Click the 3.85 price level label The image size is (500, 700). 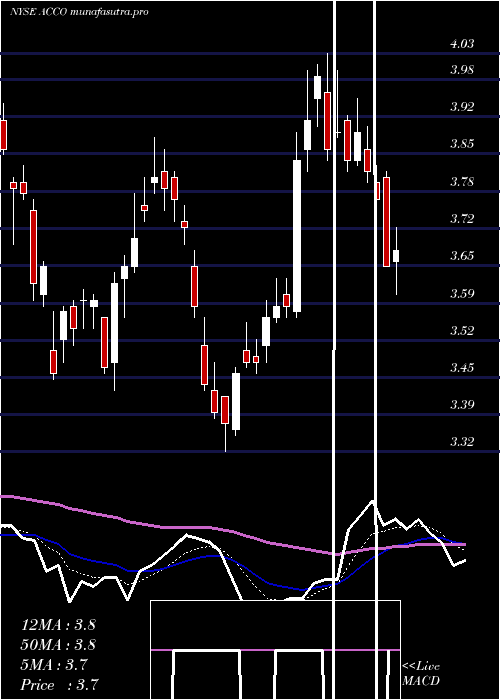(462, 144)
